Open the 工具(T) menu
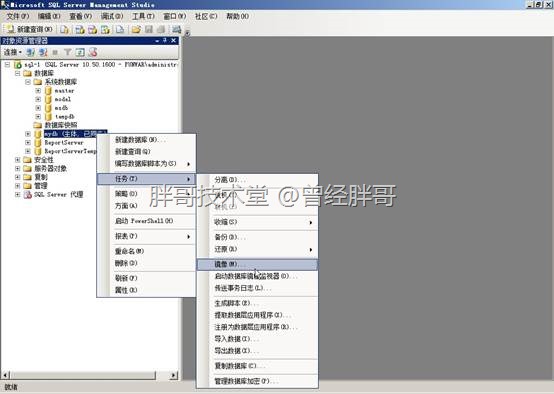The height and width of the screenshot is (394, 554). tap(143, 16)
